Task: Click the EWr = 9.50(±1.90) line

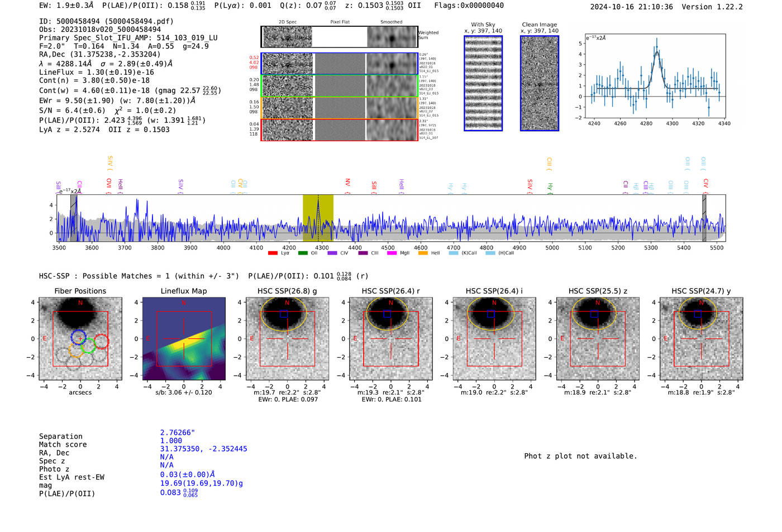Action: 117,100
